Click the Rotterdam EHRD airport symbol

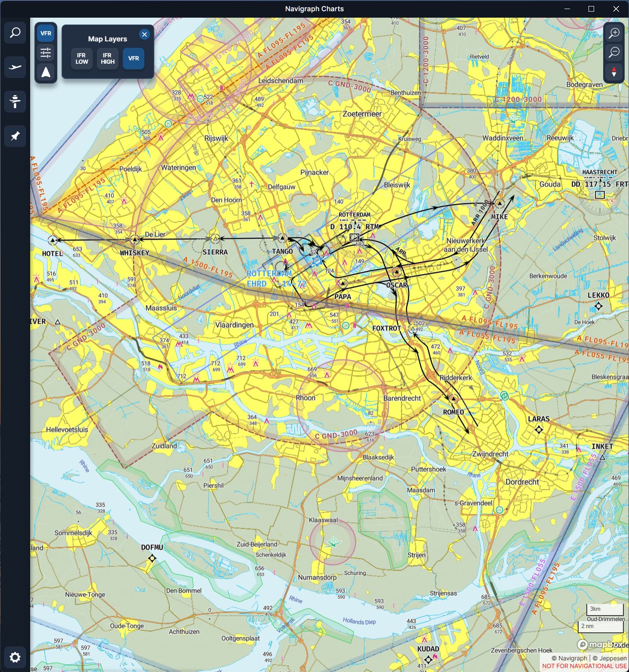click(317, 261)
